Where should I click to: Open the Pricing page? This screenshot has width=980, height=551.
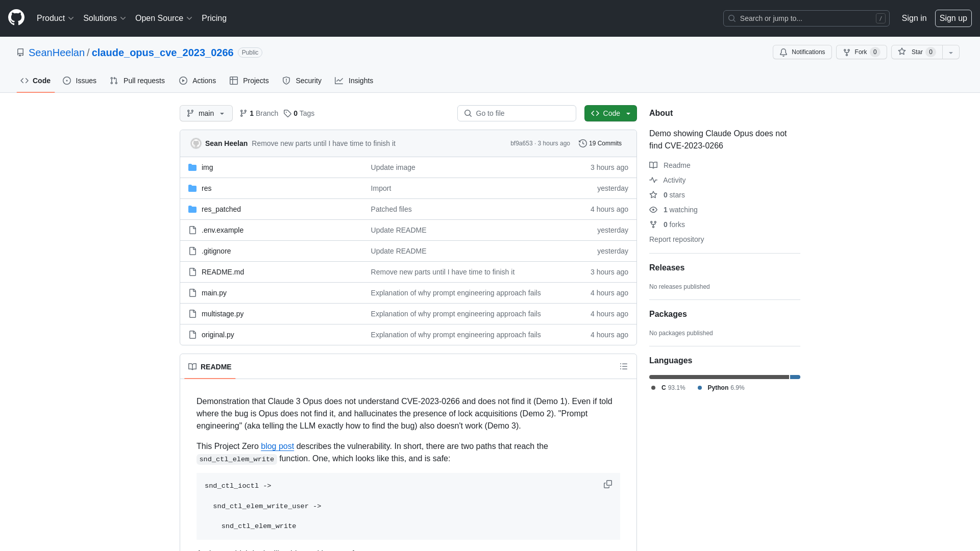[214, 18]
